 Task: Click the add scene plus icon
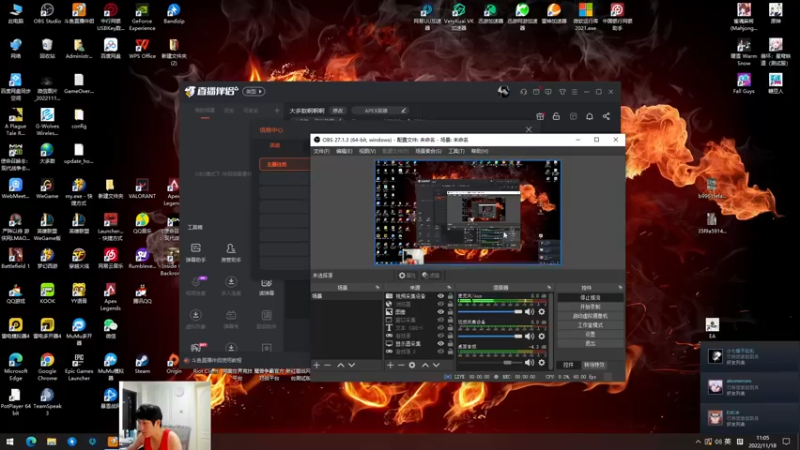pos(316,365)
